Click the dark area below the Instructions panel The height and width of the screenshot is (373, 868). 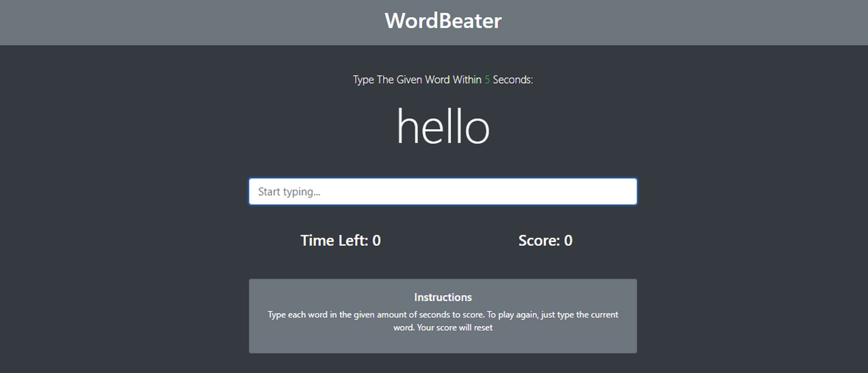[x=442, y=364]
